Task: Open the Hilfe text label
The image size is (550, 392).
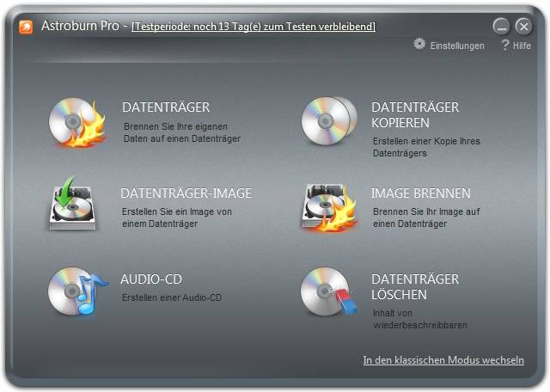Action: (522, 46)
